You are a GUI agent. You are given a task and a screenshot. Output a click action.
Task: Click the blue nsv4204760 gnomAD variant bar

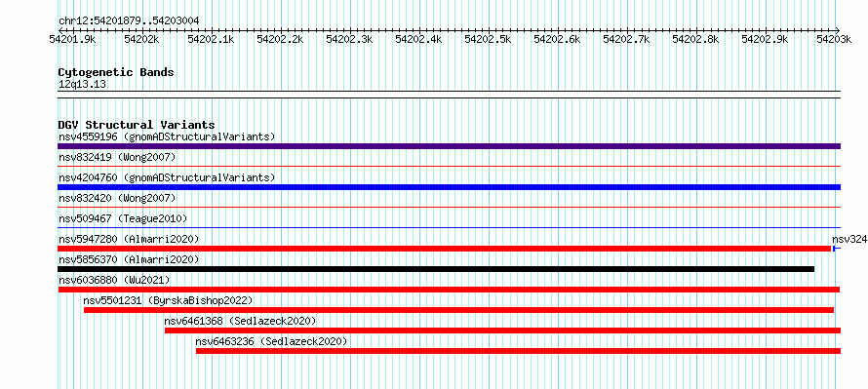449,187
